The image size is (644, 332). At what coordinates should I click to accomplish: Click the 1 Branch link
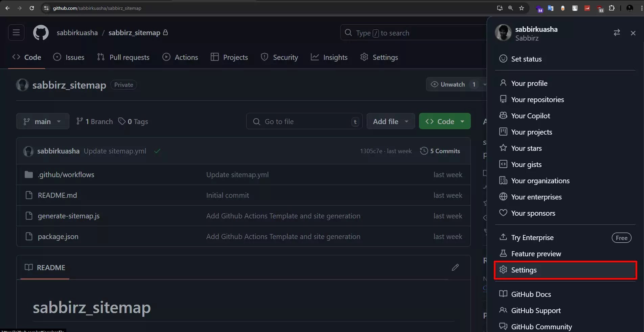[94, 121]
